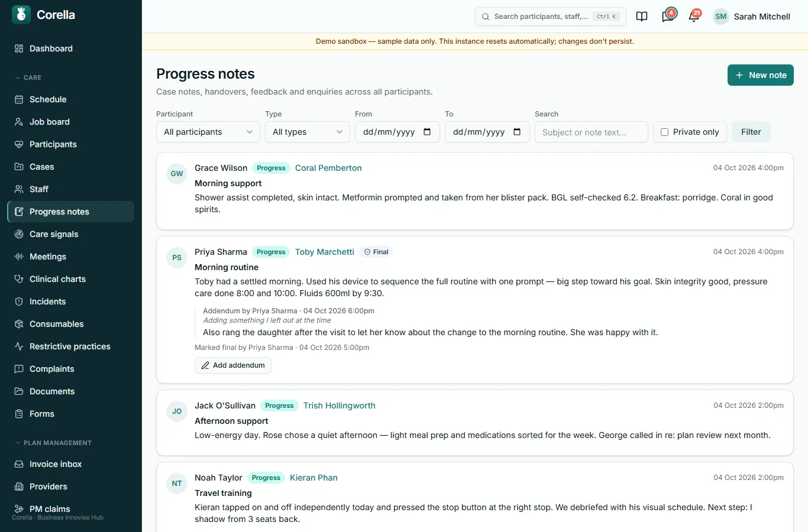Click the Participants heart-hand icon
The image size is (808, 532).
point(19,144)
